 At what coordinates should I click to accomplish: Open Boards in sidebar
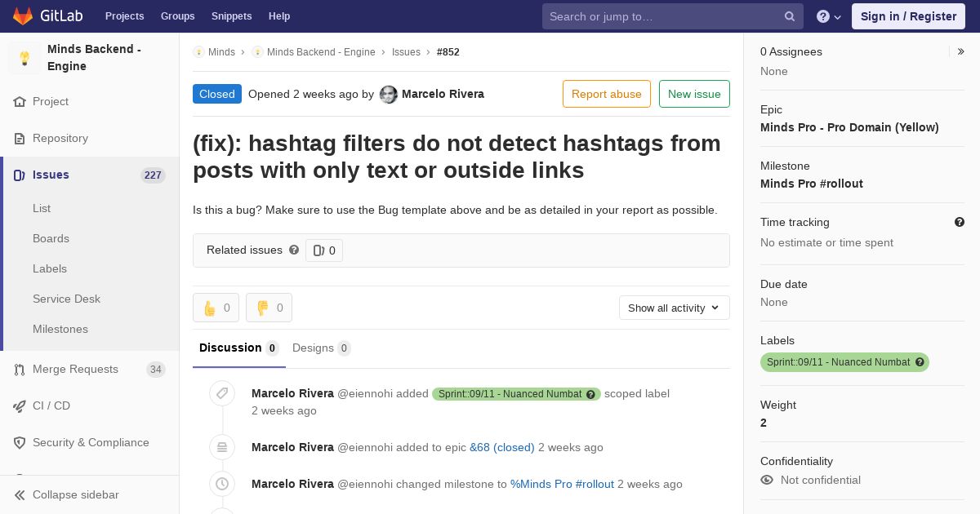(x=51, y=238)
